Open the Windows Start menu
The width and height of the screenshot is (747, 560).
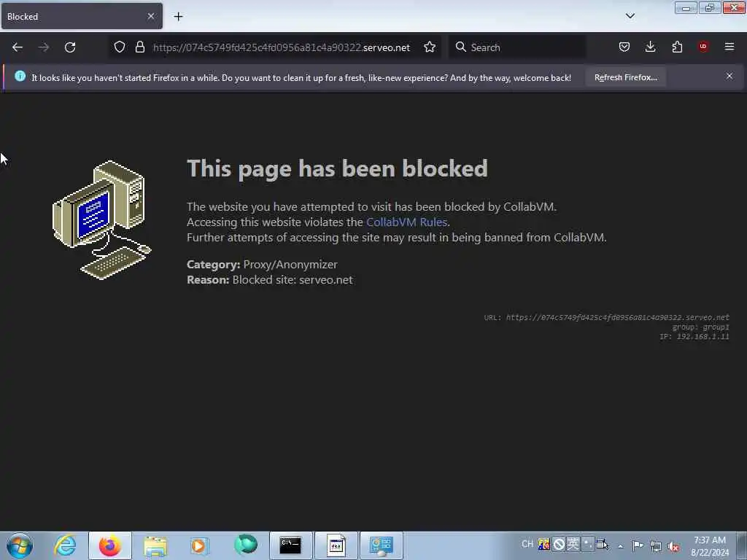point(20,545)
